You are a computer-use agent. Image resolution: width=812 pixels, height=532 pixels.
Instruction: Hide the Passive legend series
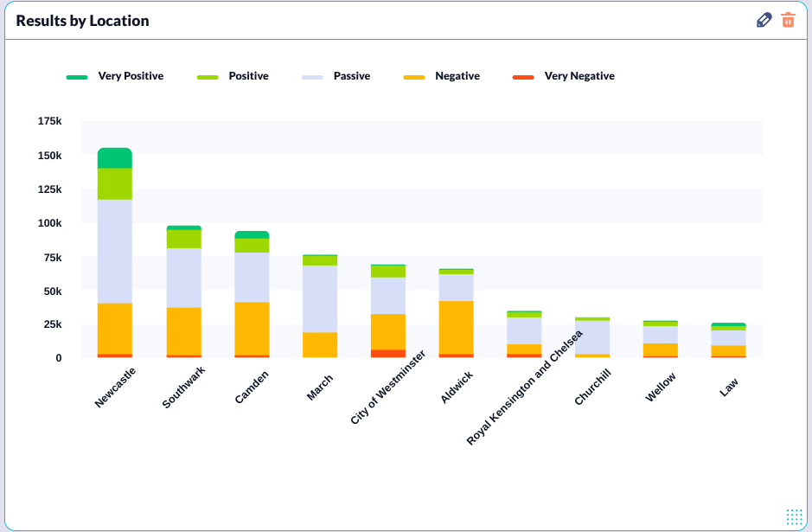351,76
